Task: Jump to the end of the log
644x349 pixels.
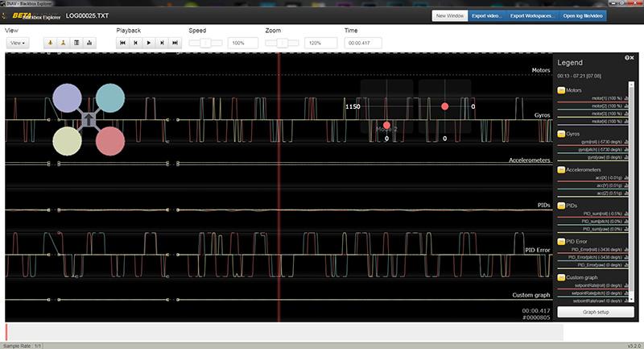Action: [175, 43]
